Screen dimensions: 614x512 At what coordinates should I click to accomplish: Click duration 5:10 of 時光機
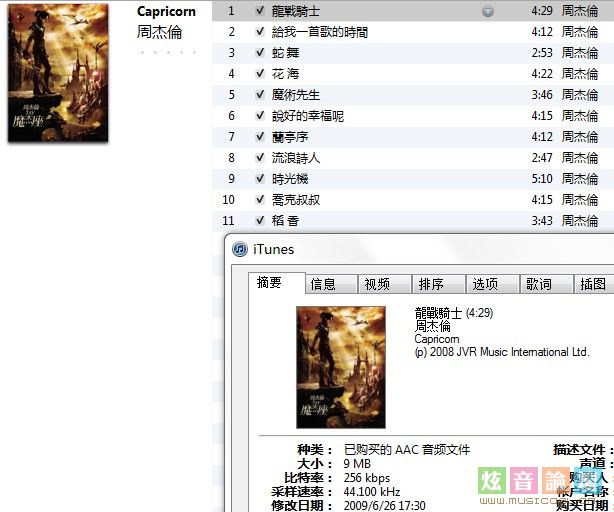(x=542, y=178)
